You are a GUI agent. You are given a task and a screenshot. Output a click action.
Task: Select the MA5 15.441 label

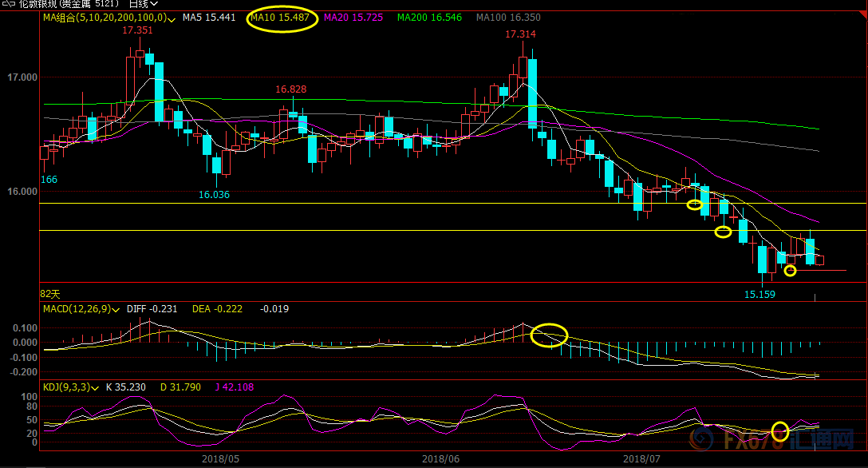(209, 18)
